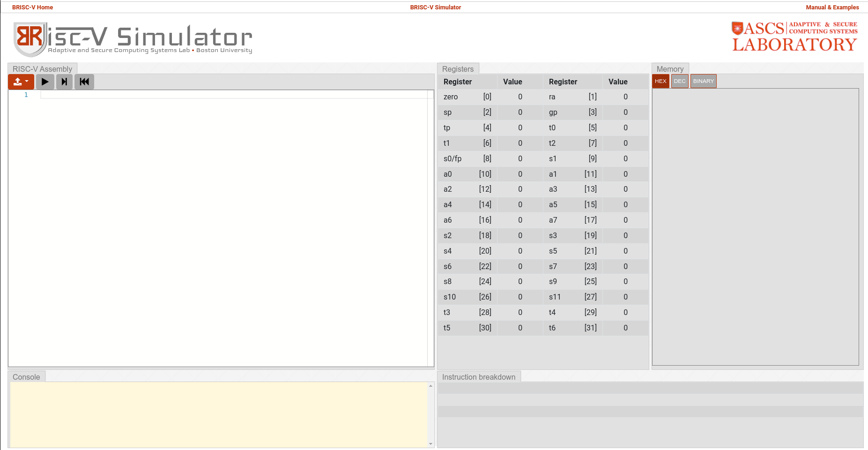Click the 'zero' register name
868x450 pixels.
pyautogui.click(x=451, y=97)
